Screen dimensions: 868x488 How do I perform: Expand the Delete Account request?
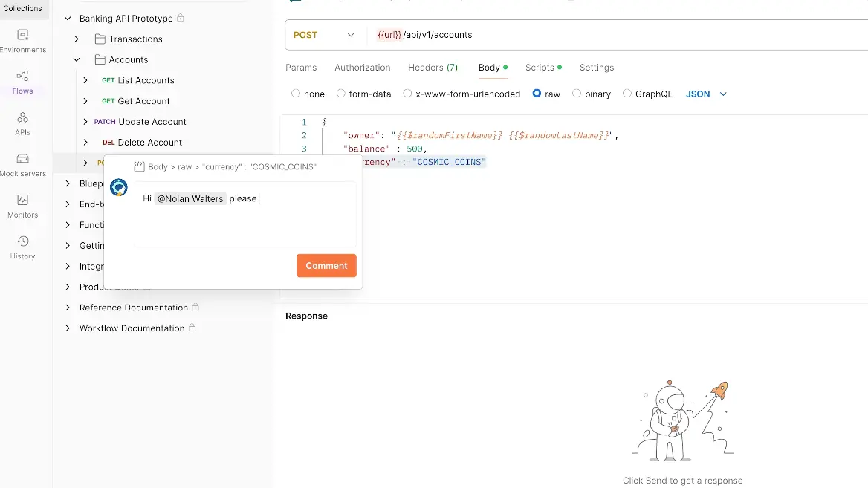pyautogui.click(x=85, y=142)
